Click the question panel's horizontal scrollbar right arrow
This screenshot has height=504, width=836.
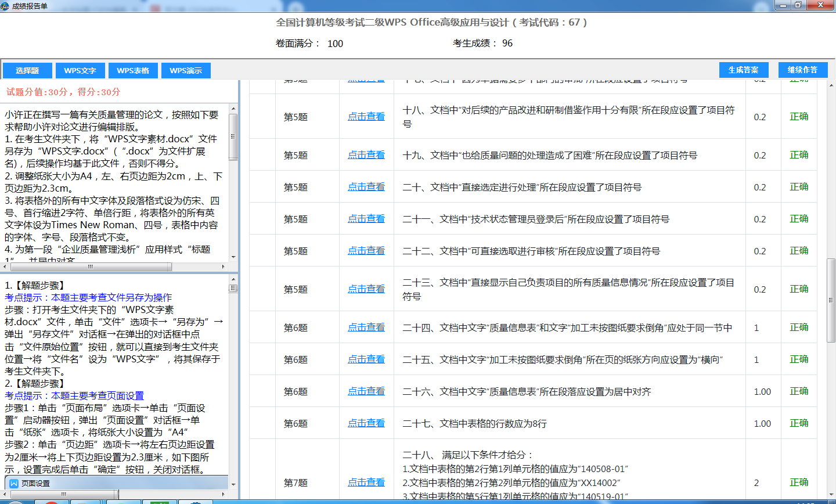tap(224, 267)
